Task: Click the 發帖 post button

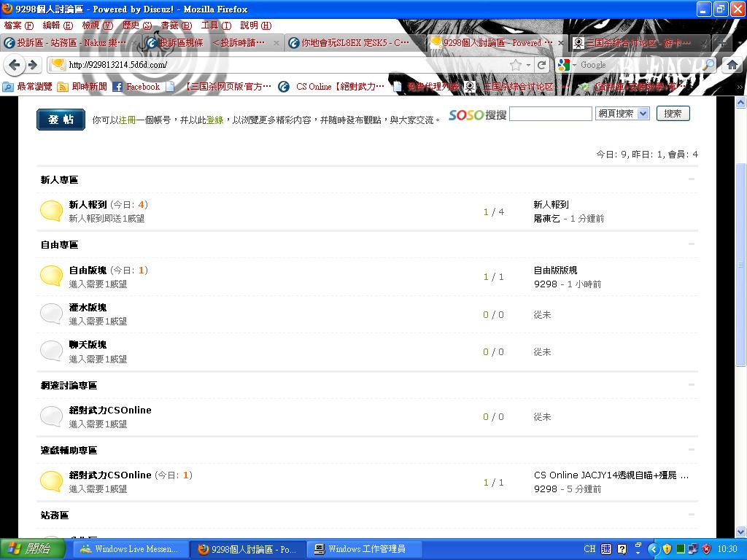Action: [61, 120]
